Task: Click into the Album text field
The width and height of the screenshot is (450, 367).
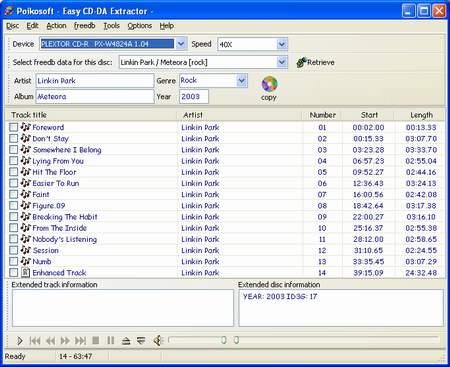Action: (x=95, y=97)
